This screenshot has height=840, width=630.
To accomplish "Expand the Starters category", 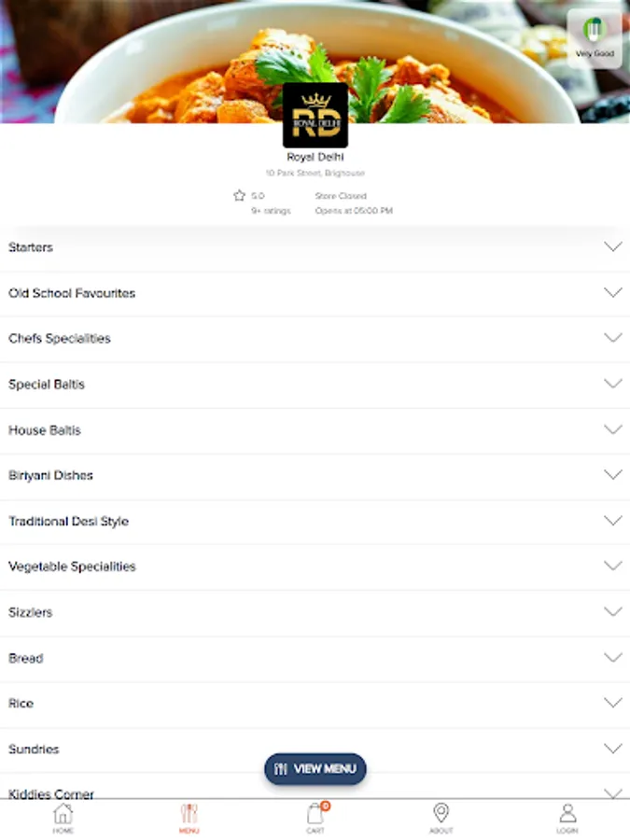I will pos(315,247).
